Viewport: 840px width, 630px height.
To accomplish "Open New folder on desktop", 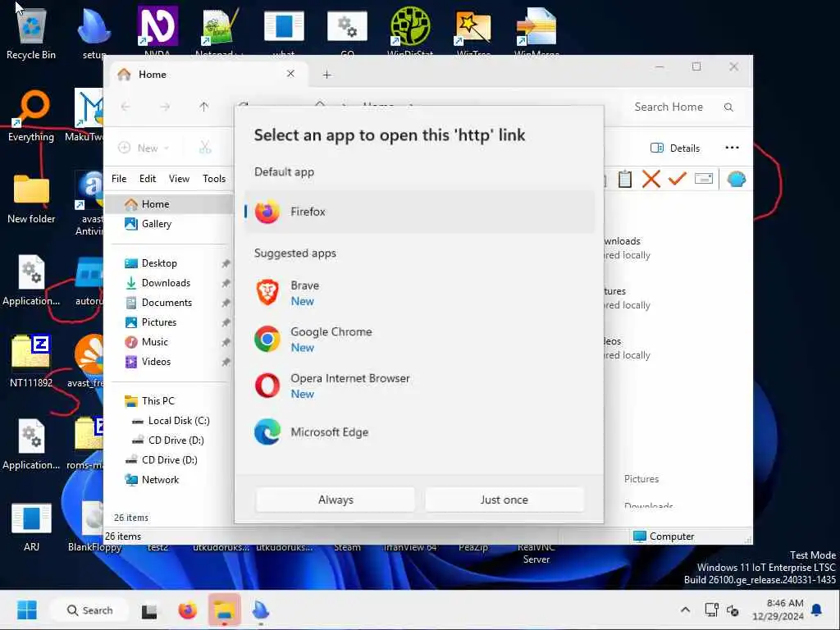I will pos(31,199).
